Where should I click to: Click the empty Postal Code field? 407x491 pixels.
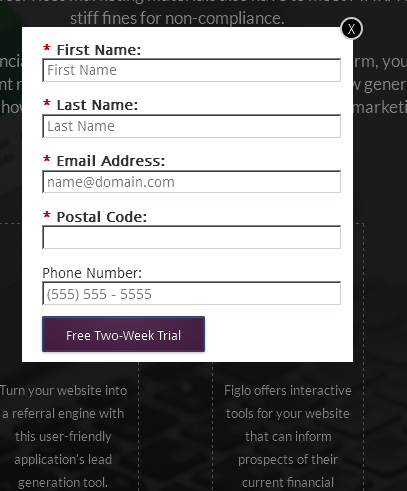[191, 237]
